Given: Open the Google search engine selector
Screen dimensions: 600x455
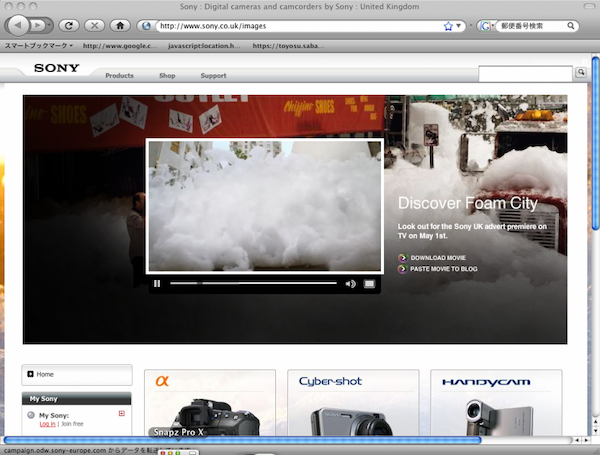Looking at the screenshot, I should 486,26.
